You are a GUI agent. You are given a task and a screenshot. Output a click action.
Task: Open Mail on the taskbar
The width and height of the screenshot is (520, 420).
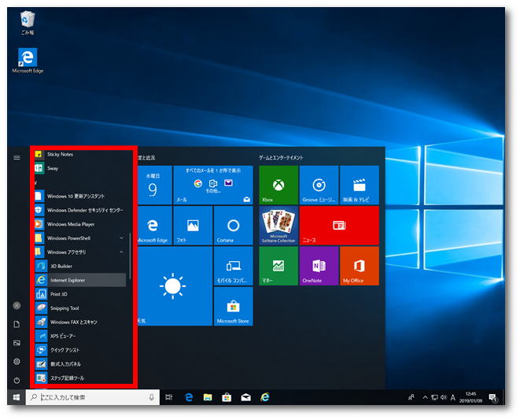(245, 397)
